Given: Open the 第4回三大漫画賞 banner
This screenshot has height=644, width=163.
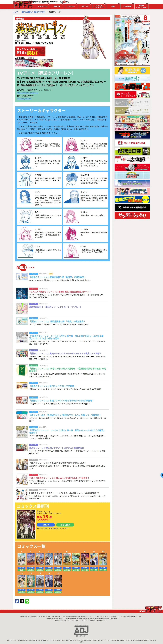Looking at the screenshot, I should click(132, 159).
